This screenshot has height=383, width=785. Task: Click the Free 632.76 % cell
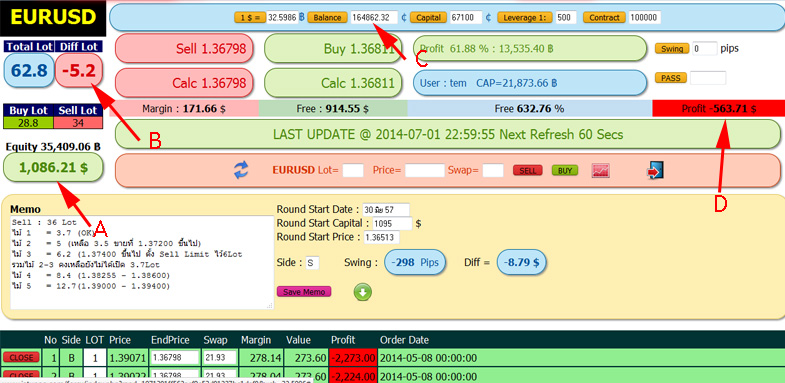[x=530, y=108]
